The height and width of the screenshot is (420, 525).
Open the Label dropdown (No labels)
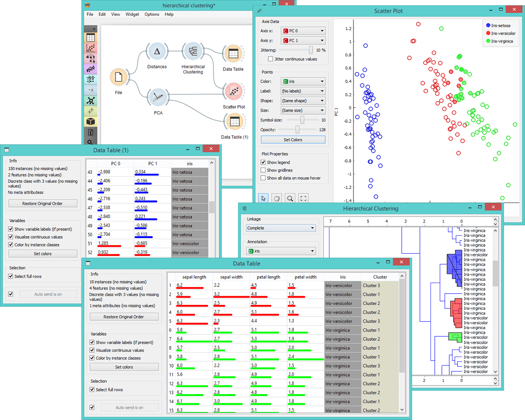coord(304,91)
